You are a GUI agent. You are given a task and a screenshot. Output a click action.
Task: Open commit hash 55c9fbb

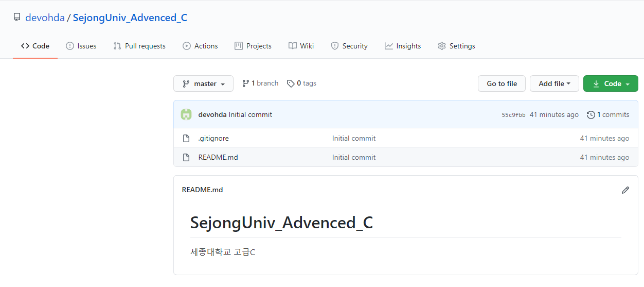[x=513, y=115]
